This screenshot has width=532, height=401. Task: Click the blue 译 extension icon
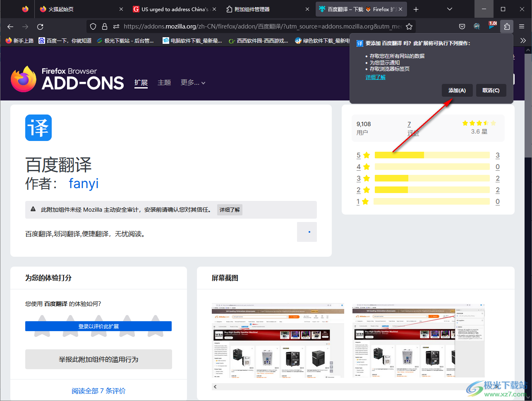[x=38, y=128]
